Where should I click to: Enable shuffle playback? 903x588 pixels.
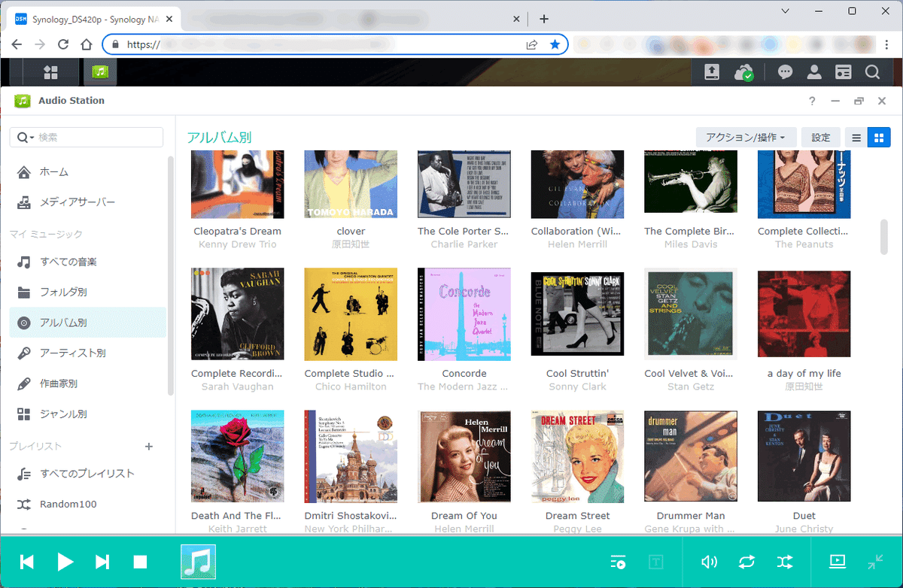point(784,562)
